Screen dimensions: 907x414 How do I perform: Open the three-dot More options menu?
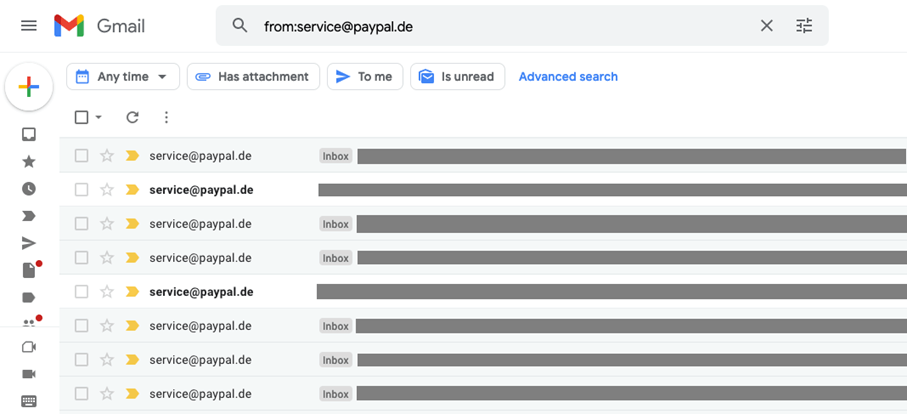point(167,117)
